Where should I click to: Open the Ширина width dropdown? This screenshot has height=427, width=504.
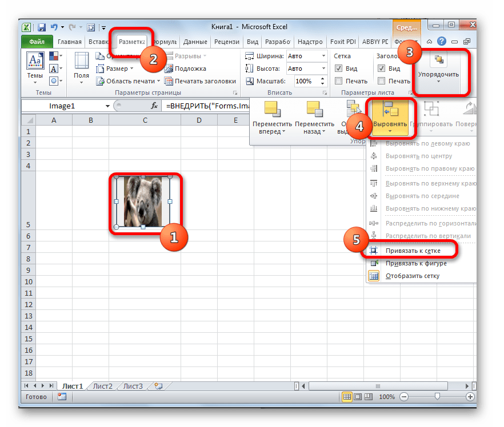click(x=323, y=56)
